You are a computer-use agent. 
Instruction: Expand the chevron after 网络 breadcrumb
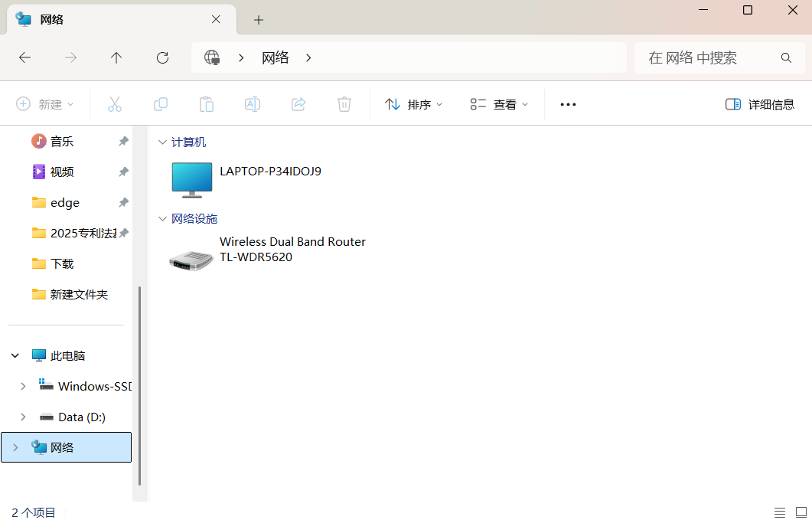[308, 58]
